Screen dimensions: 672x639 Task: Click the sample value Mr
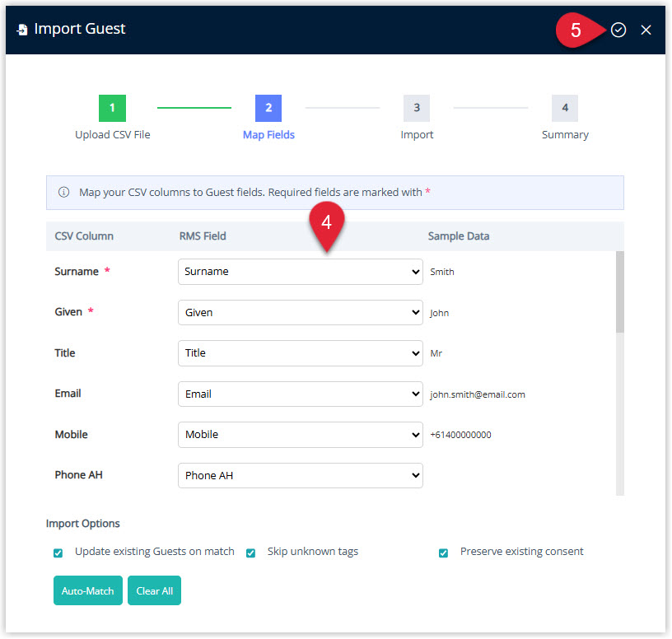[436, 353]
